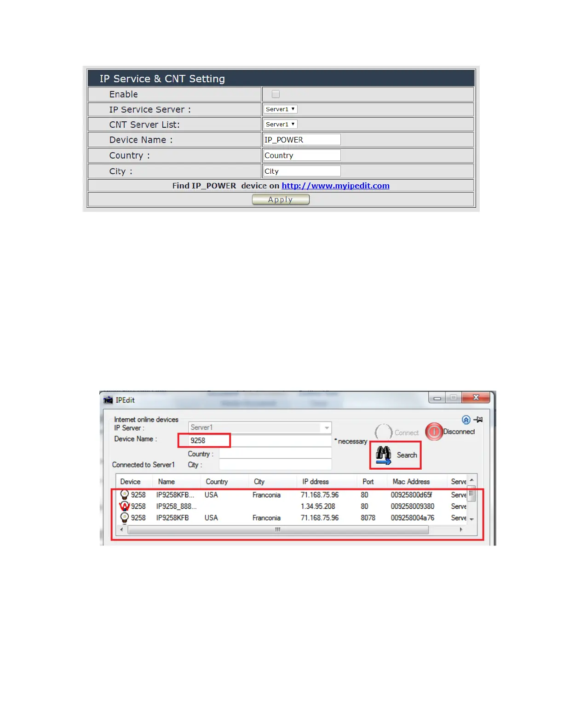Select the IP9258KFB... device name
This screenshot has height=728, width=563.
175,495
